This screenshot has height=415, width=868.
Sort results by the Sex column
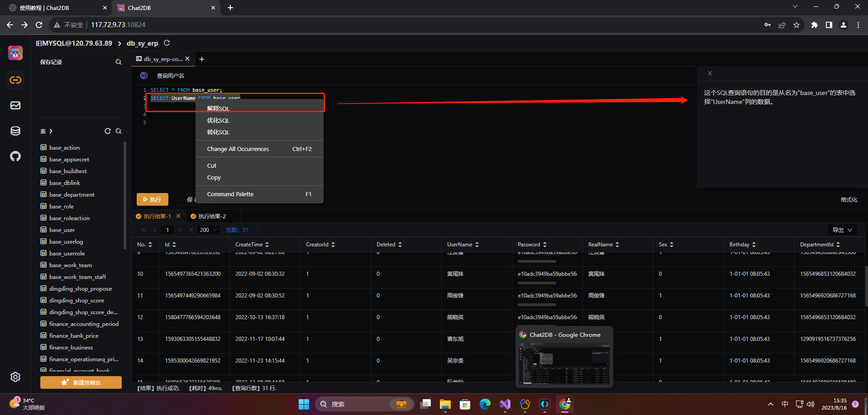[x=672, y=245]
